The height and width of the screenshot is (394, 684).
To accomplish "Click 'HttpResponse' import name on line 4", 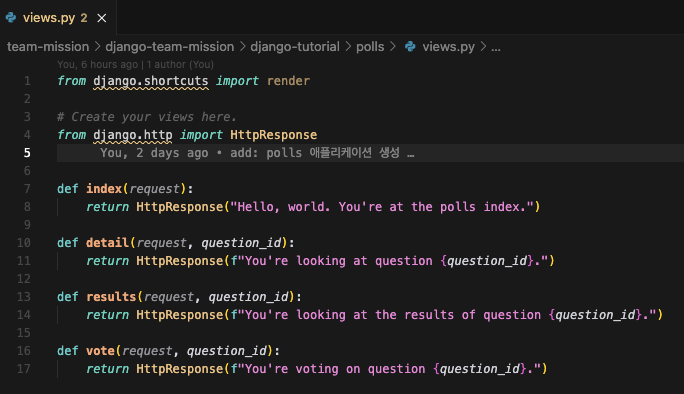I will pos(274,135).
